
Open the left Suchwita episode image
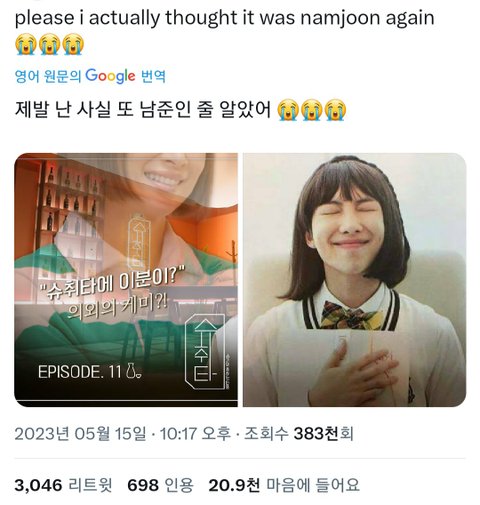click(126, 280)
